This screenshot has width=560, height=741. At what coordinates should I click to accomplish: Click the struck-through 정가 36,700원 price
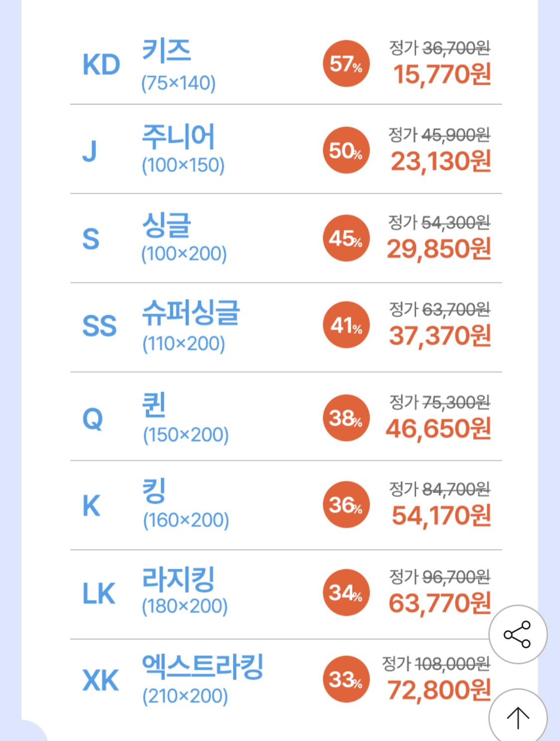tap(440, 48)
